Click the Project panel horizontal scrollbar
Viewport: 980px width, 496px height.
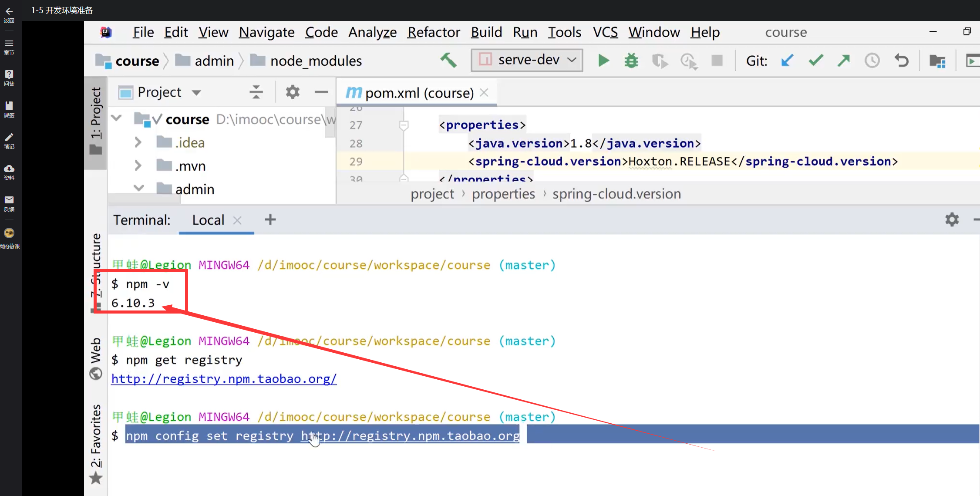click(144, 199)
